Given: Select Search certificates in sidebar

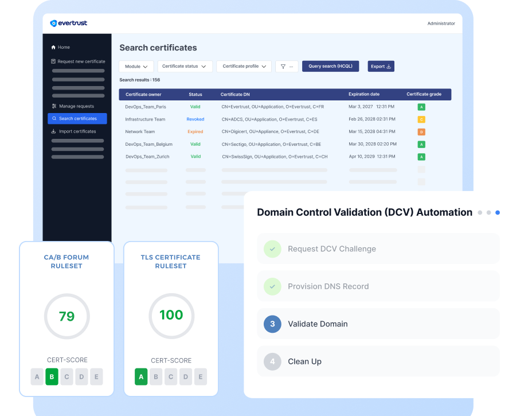Looking at the screenshot, I should [77, 119].
